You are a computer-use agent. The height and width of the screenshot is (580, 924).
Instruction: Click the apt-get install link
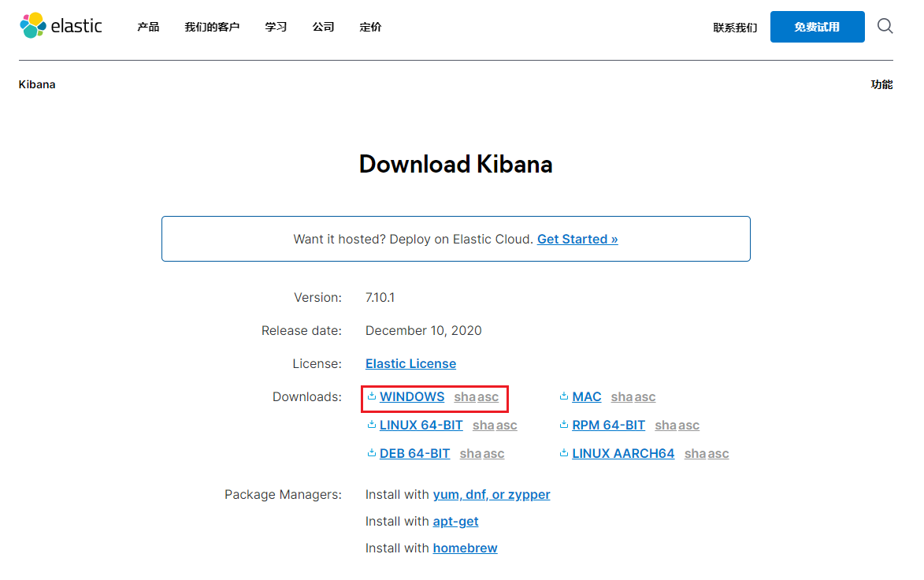coord(455,522)
